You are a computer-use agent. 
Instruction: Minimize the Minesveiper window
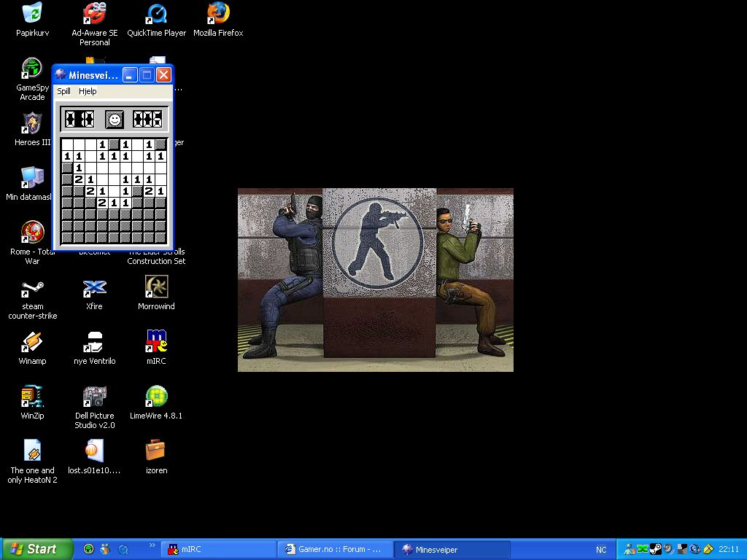point(130,75)
